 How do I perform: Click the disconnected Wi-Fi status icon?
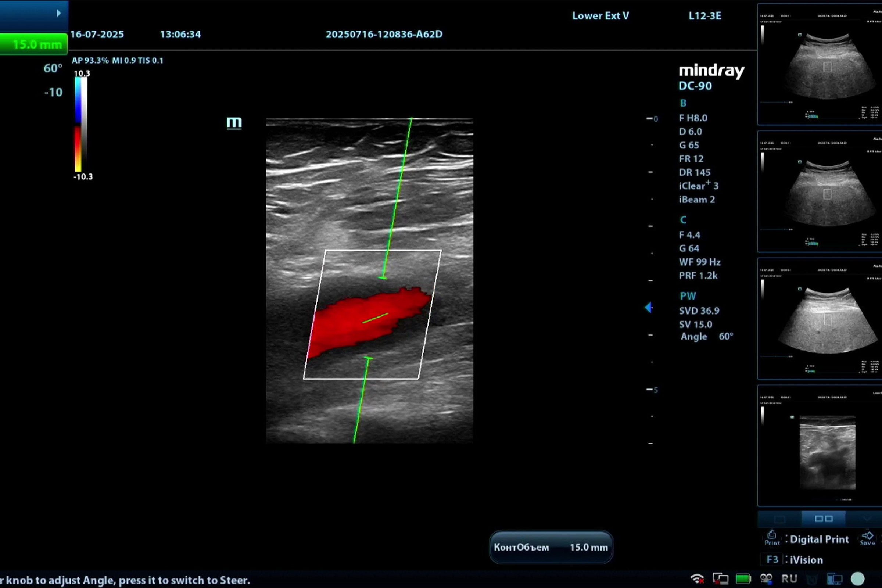697,578
